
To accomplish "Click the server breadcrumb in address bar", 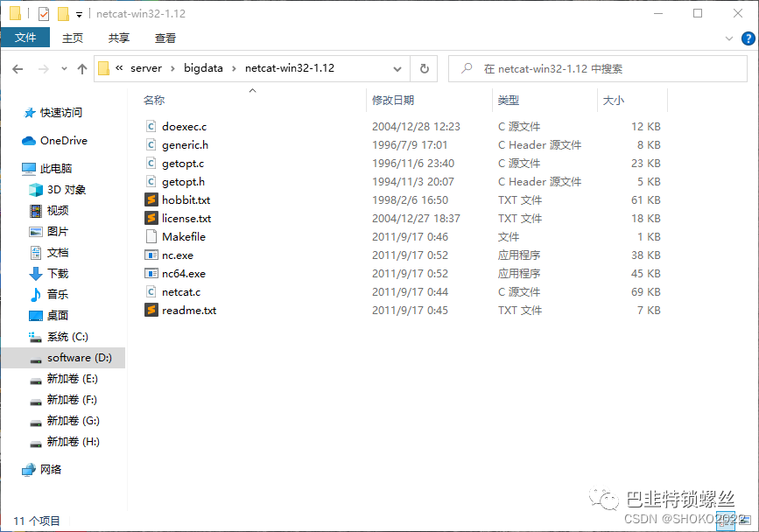I will click(146, 68).
